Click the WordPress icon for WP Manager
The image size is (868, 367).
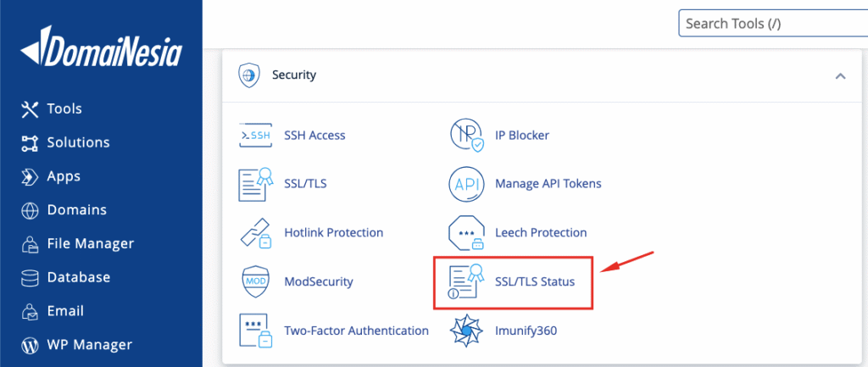[30, 346]
